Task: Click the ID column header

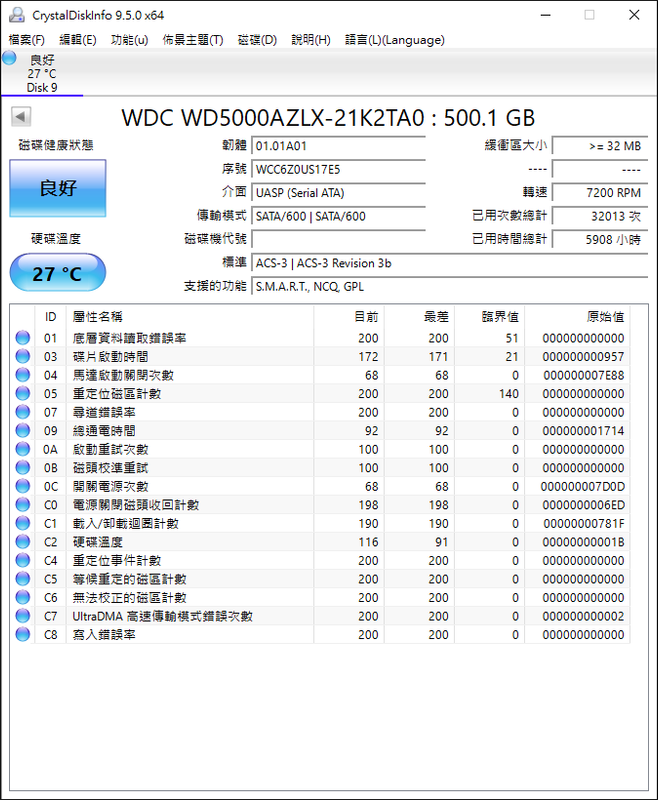Action: point(50,317)
